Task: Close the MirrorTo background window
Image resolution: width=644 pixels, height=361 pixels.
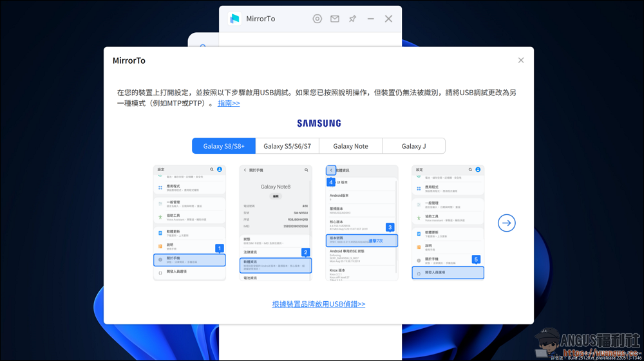Action: pyautogui.click(x=388, y=19)
